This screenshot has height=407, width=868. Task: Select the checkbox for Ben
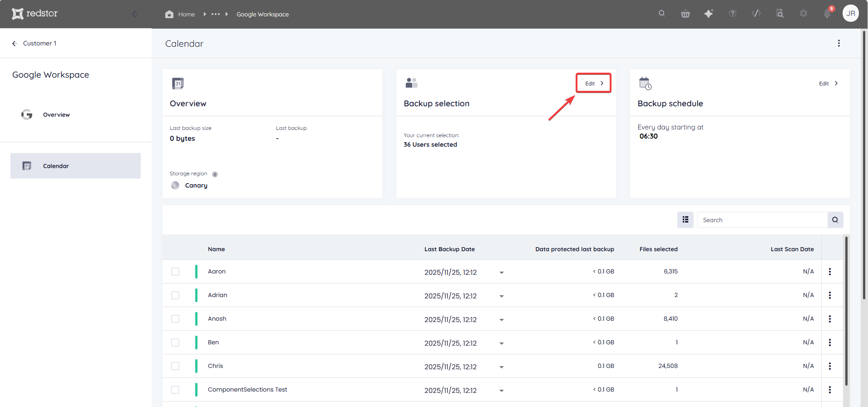coord(175,342)
